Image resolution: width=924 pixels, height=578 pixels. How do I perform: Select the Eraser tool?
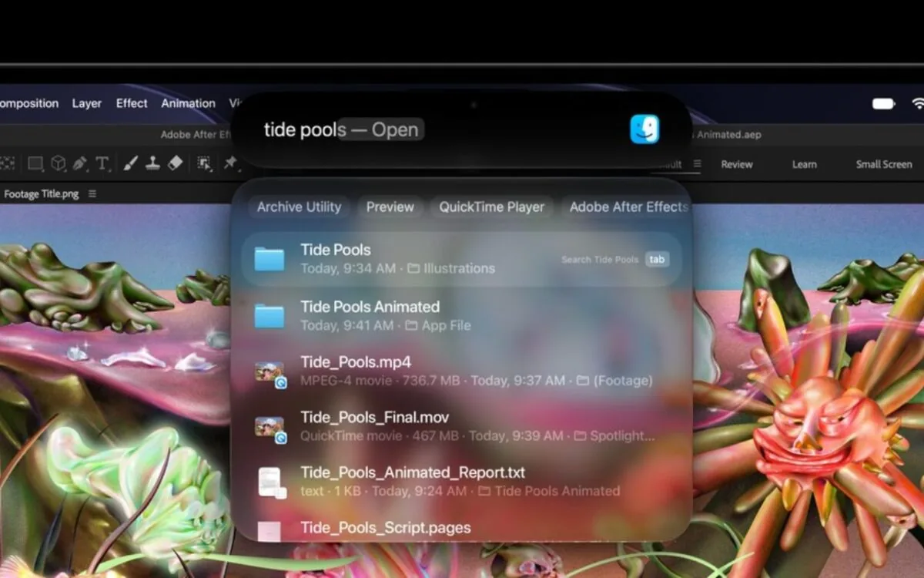coord(175,163)
